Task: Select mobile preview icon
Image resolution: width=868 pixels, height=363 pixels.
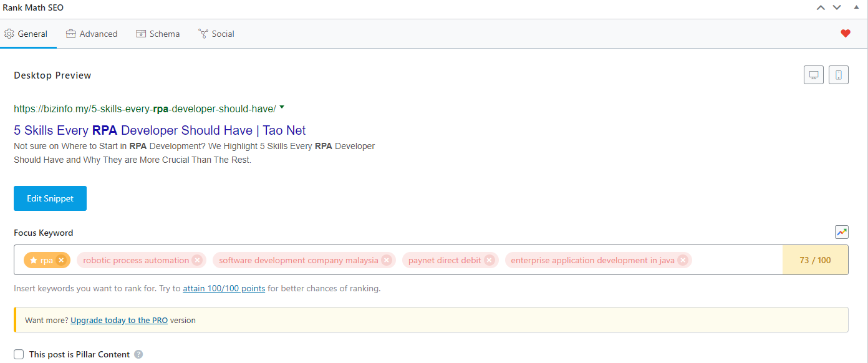Action: point(839,75)
